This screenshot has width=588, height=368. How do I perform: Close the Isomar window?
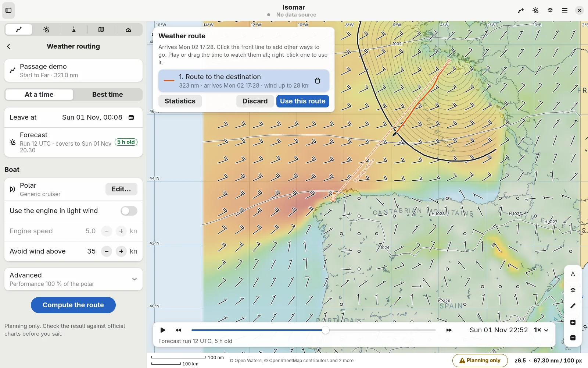point(580,10)
